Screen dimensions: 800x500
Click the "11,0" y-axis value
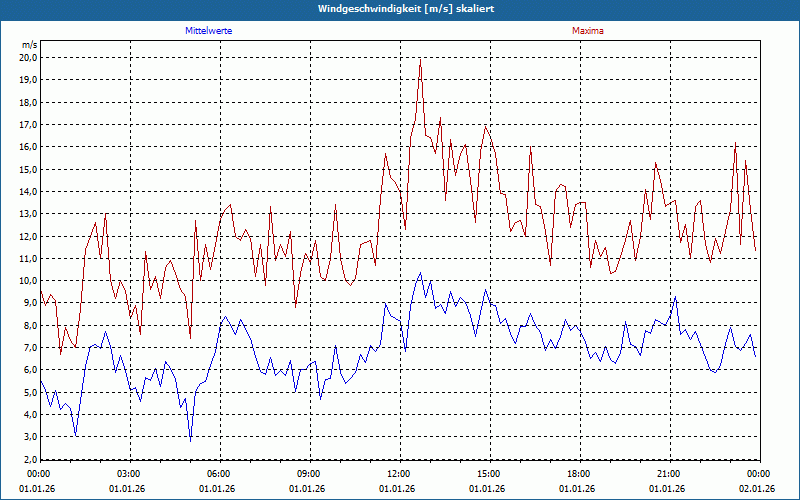click(x=29, y=259)
